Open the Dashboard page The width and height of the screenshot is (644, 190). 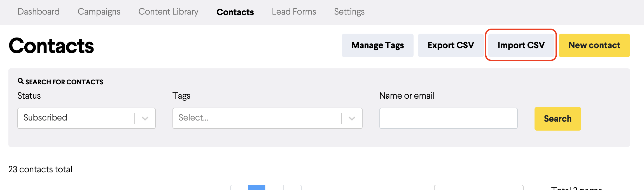pos(38,12)
